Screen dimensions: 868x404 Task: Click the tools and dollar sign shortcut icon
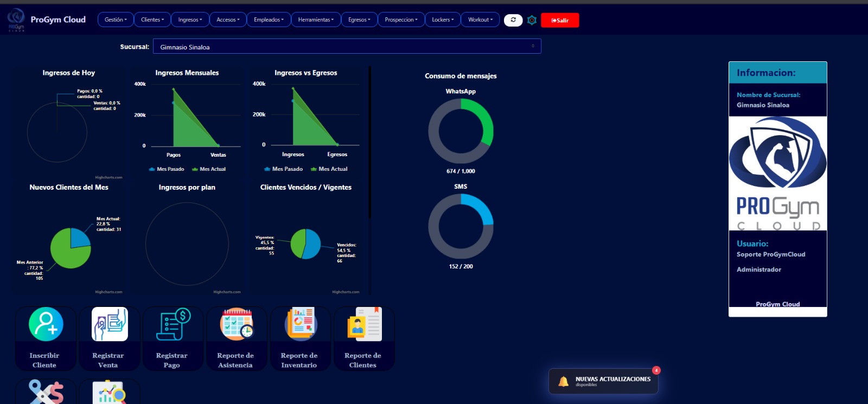46,392
